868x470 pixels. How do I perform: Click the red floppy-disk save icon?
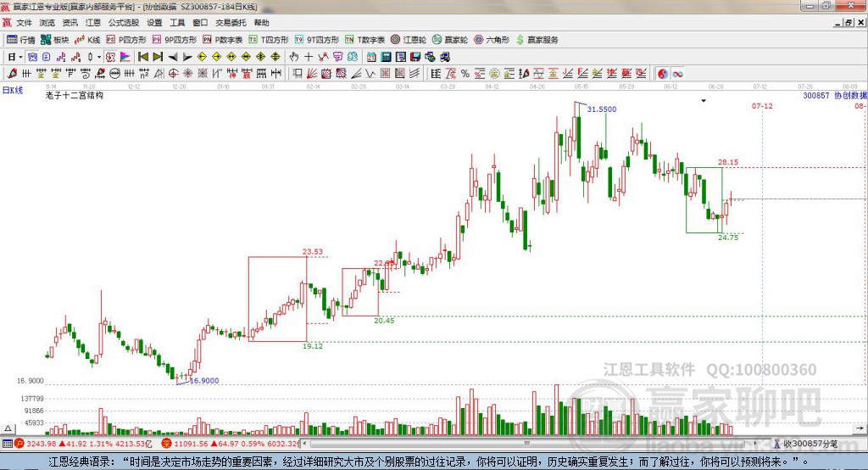(x=415, y=57)
